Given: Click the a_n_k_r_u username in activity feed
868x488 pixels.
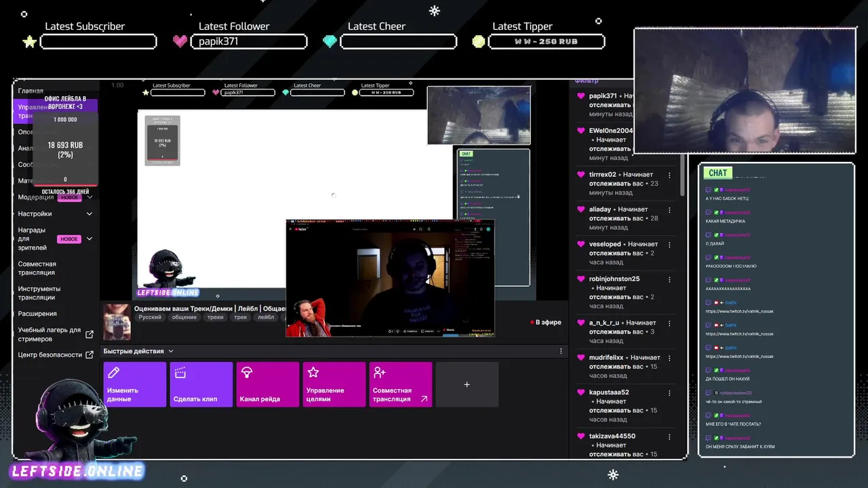Looking at the screenshot, I should point(604,323).
